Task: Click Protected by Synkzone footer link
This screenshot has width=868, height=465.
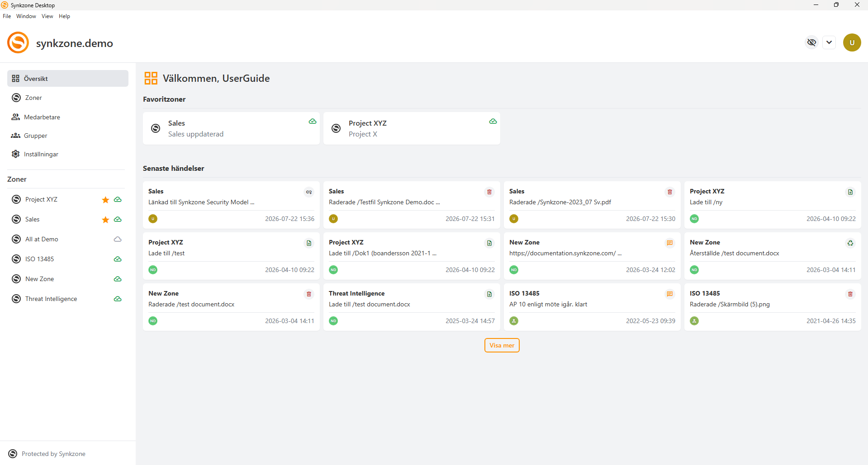Action: [x=47, y=454]
